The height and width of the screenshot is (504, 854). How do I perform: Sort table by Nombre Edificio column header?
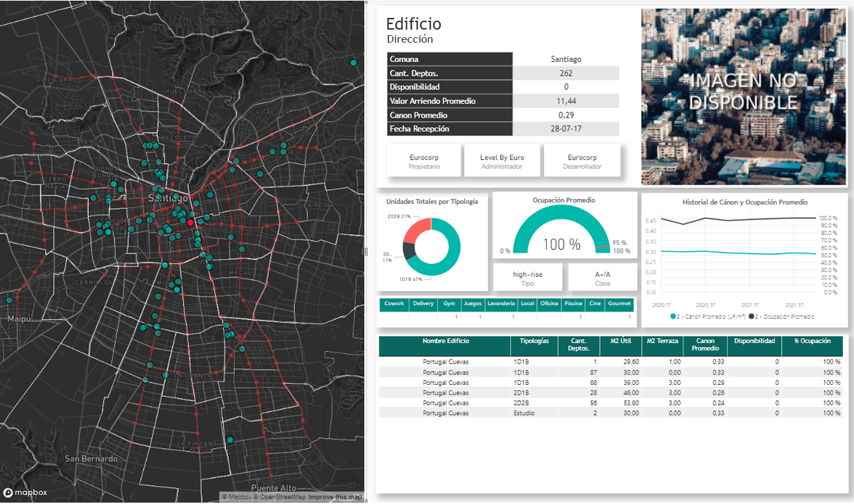point(445,341)
